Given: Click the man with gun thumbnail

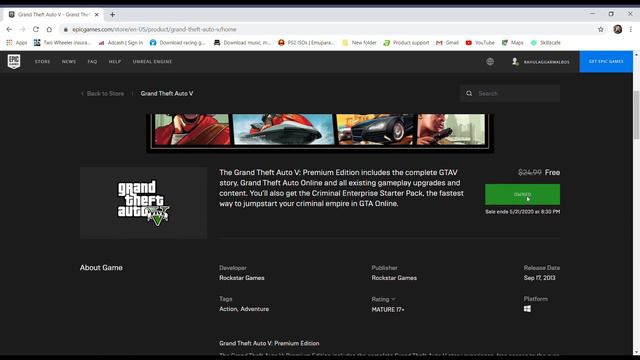Looking at the screenshot, I should tap(451, 129).
